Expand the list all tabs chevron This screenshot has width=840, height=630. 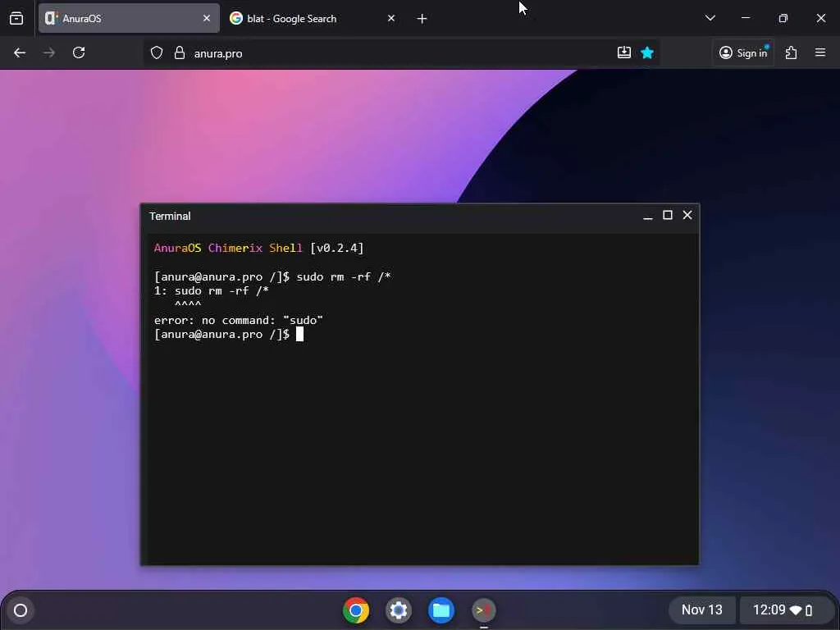(710, 18)
